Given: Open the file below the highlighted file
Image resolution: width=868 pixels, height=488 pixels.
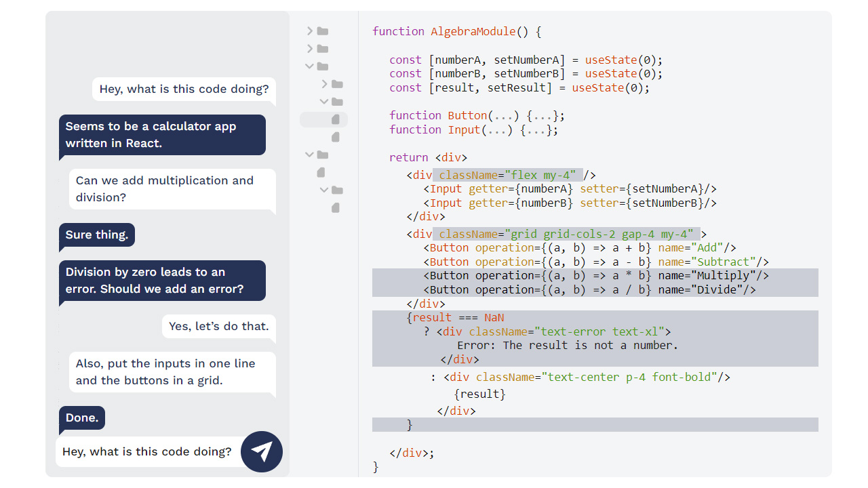Looking at the screenshot, I should [336, 138].
